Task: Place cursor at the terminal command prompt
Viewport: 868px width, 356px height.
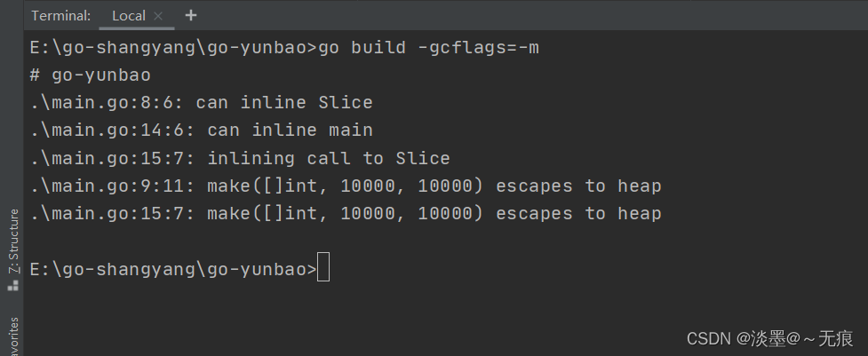Action: [323, 268]
